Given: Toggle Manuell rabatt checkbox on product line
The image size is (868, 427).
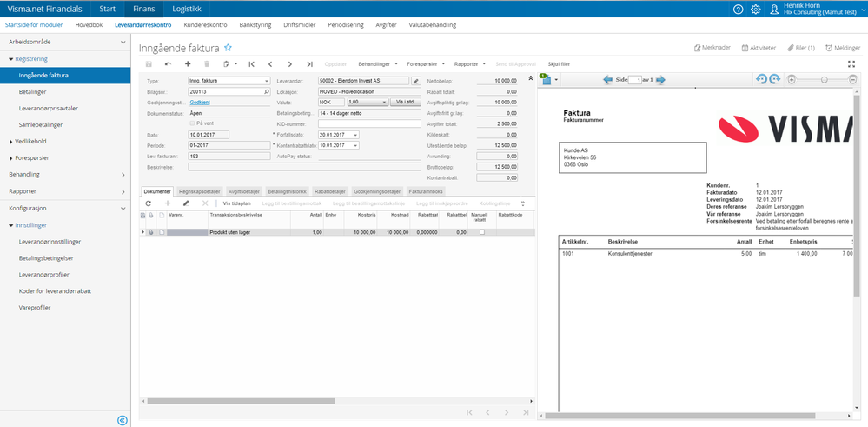Looking at the screenshot, I should (x=481, y=232).
